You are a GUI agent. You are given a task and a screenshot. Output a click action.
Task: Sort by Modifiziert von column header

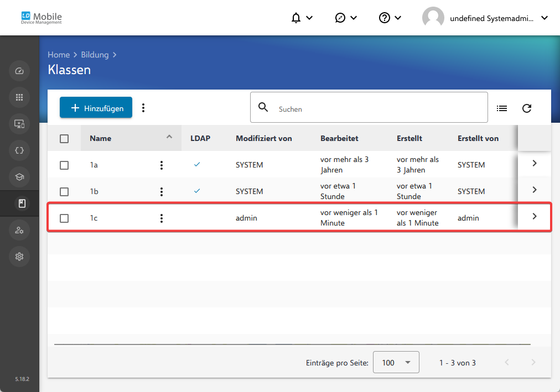[263, 138]
